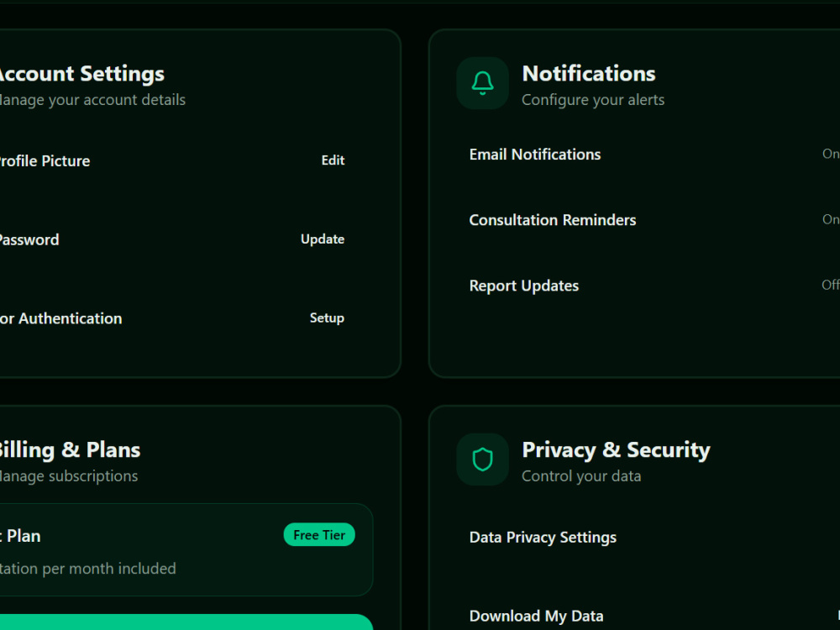Click 'per month included' plan text

point(108,569)
